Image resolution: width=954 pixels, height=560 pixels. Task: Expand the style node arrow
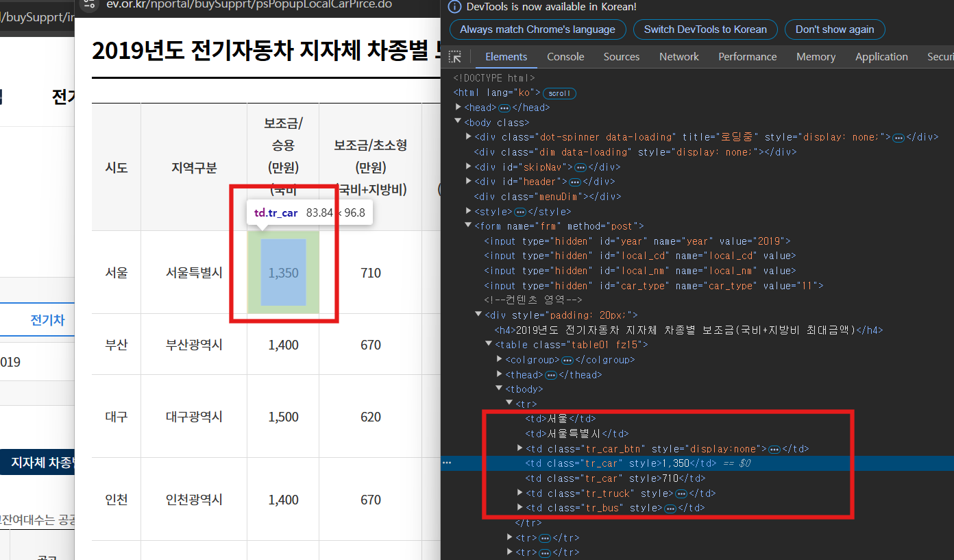click(x=469, y=211)
